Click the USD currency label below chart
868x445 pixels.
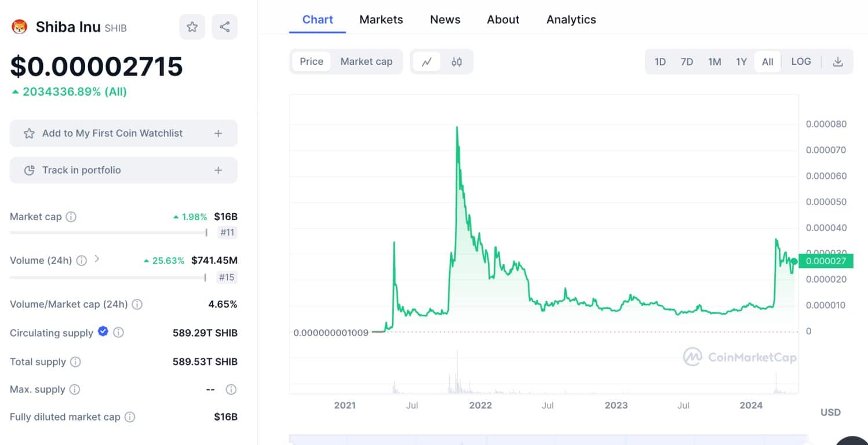click(x=830, y=413)
